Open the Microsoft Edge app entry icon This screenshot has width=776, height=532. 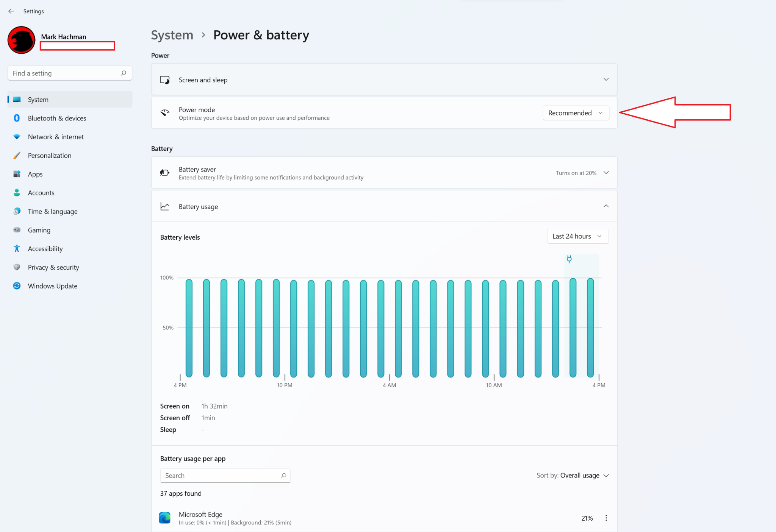[x=165, y=518]
